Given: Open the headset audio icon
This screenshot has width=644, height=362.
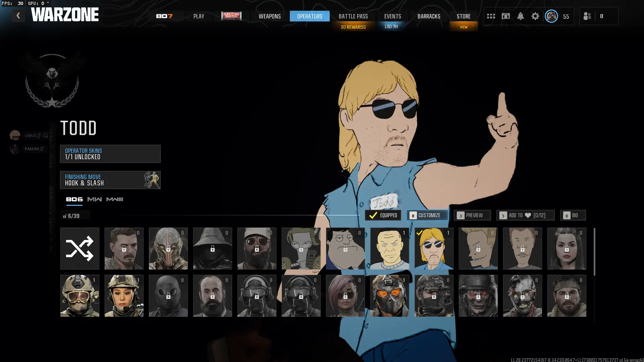Looking at the screenshot, I should coord(505,16).
